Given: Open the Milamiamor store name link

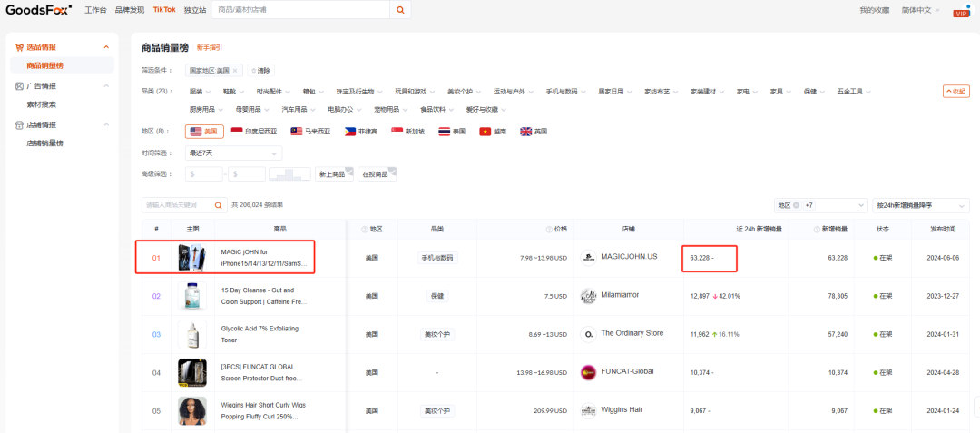Looking at the screenshot, I should pyautogui.click(x=620, y=294).
